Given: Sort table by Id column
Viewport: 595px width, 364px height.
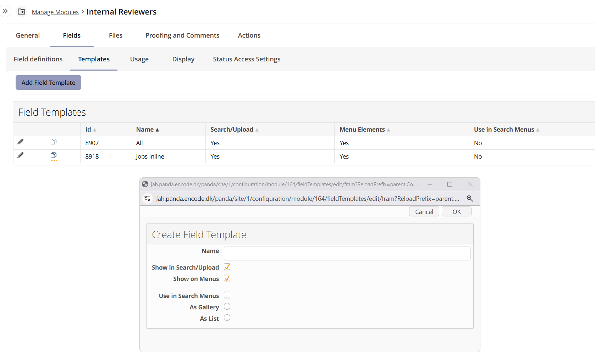Looking at the screenshot, I should pyautogui.click(x=91, y=129).
